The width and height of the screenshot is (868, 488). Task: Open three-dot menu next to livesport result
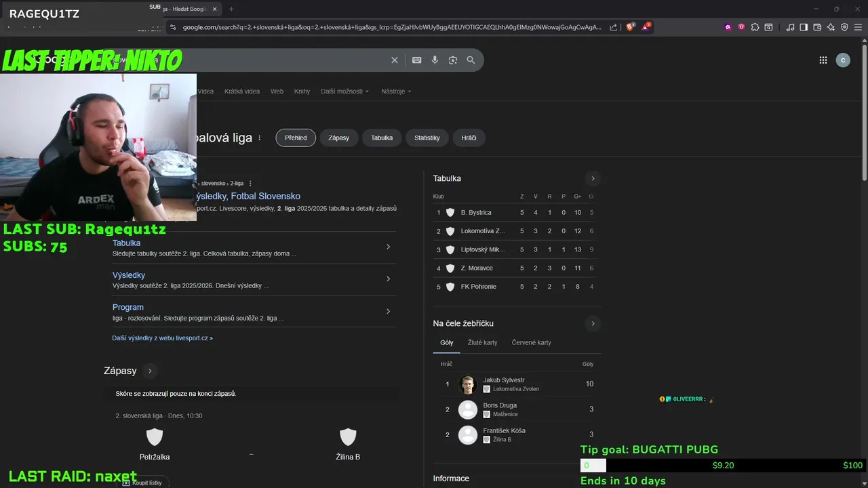(x=250, y=183)
